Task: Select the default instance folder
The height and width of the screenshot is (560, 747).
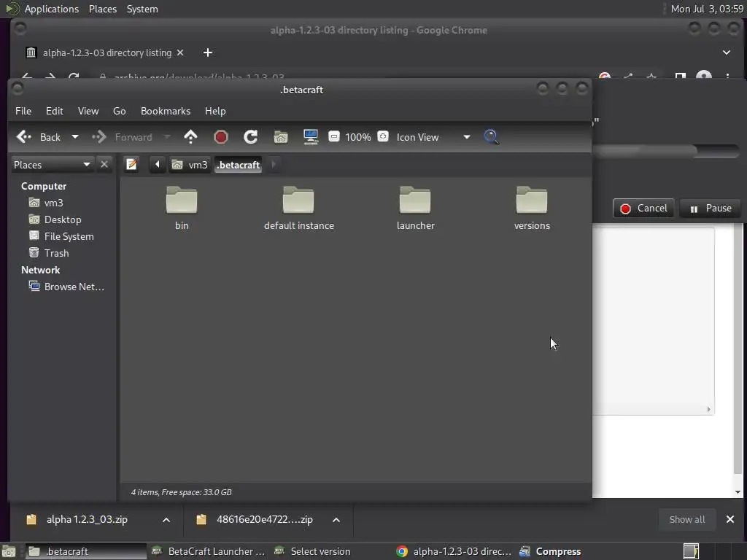Action: coord(298,208)
